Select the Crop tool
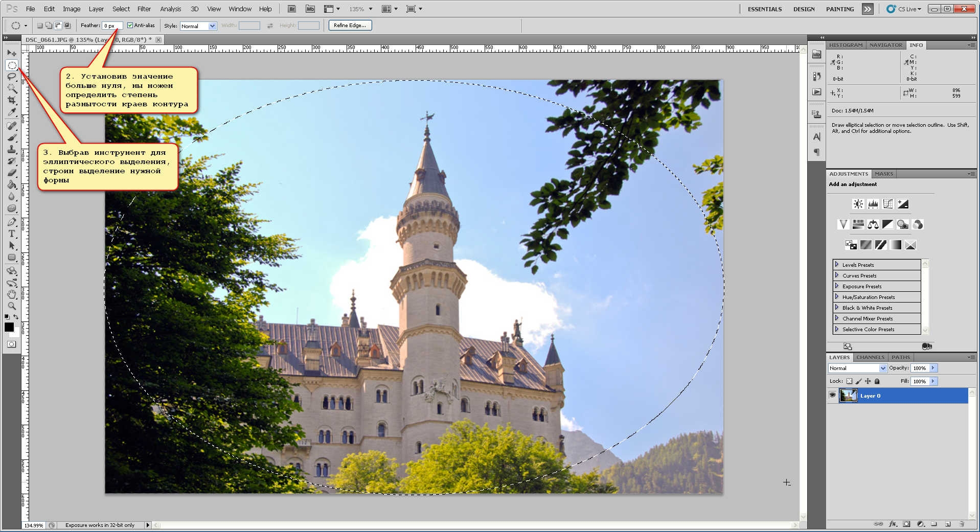Screen dimensions: 980x532 point(12,100)
